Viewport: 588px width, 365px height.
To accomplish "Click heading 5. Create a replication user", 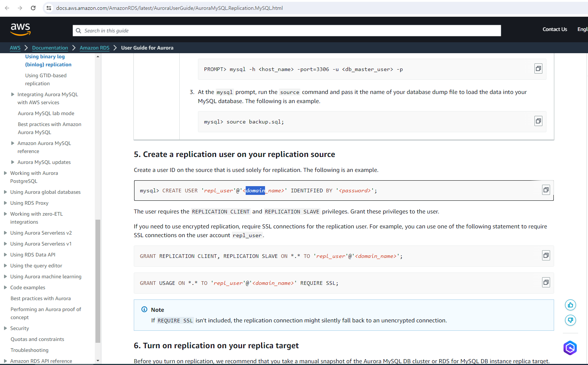I will point(234,154).
